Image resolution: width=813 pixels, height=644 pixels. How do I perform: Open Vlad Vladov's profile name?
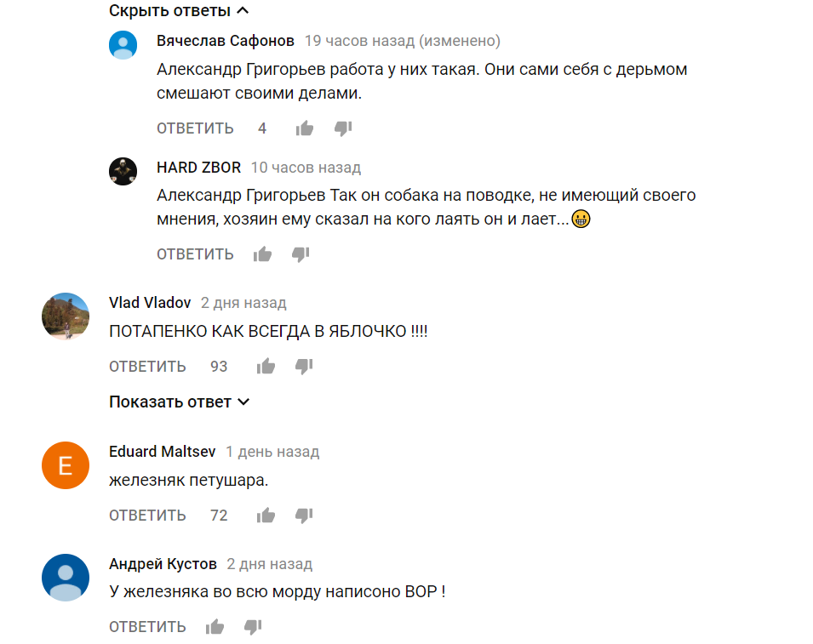coord(150,303)
